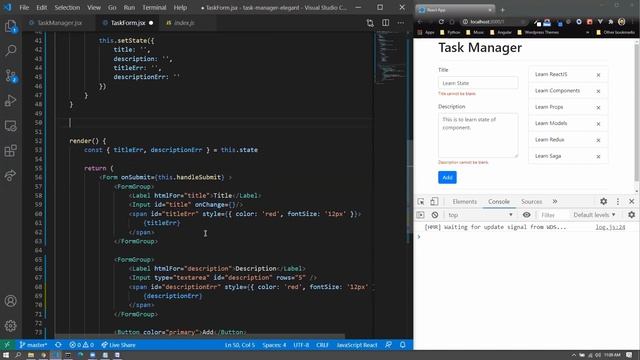
Task: Open the Default levels dropdown
Action: pos(594,215)
